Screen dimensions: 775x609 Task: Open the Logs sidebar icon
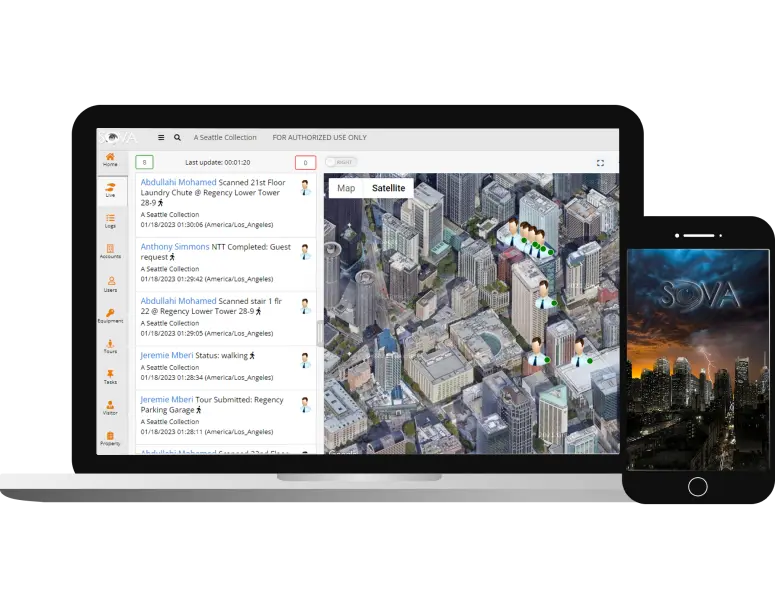click(110, 220)
